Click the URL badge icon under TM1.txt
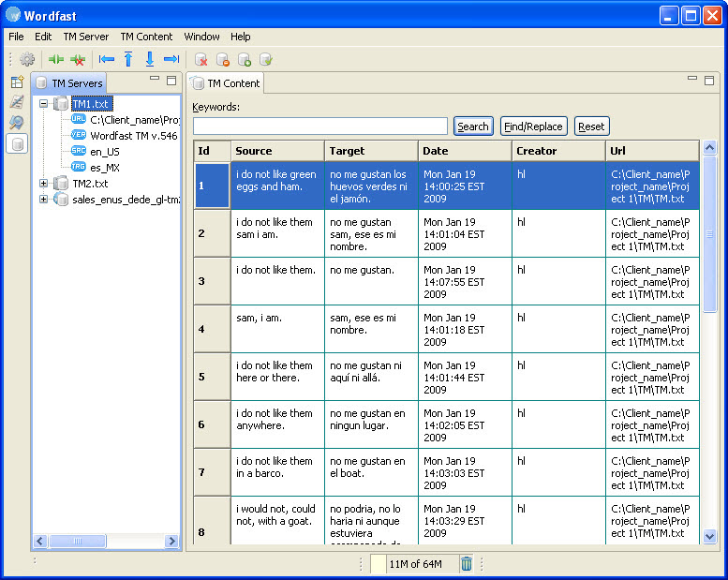The image size is (728, 580). coord(78,119)
